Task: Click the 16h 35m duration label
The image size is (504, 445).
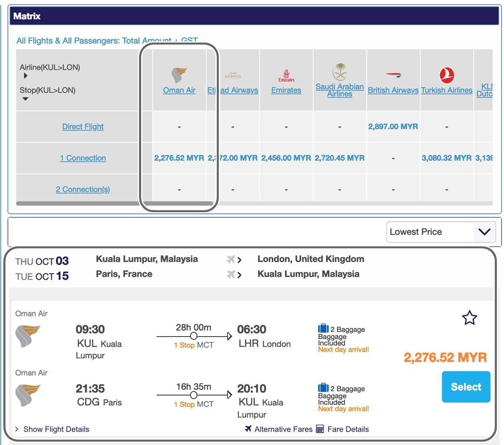Action: (194, 387)
